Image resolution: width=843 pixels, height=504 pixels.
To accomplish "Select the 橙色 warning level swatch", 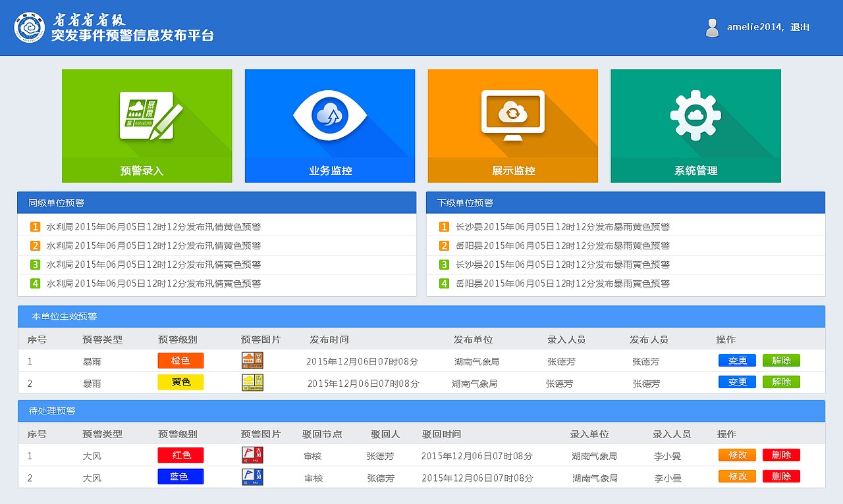I will click(180, 360).
